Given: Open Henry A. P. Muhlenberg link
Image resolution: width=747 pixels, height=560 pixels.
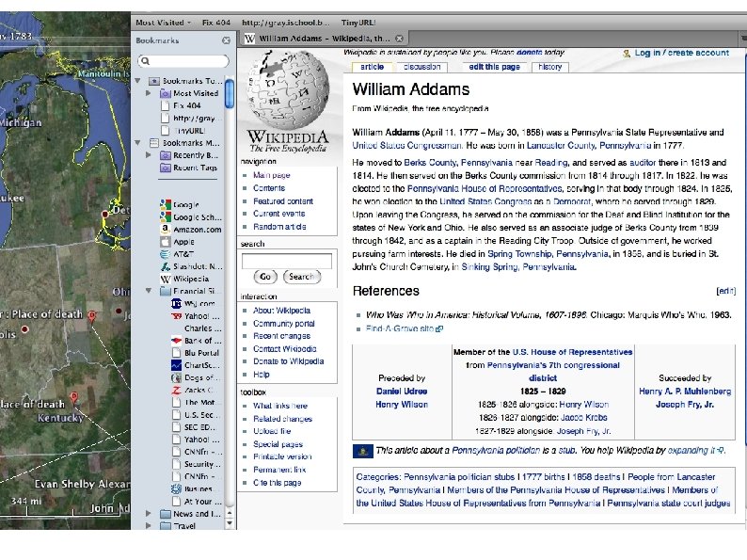Looking at the screenshot, I should (x=685, y=392).
